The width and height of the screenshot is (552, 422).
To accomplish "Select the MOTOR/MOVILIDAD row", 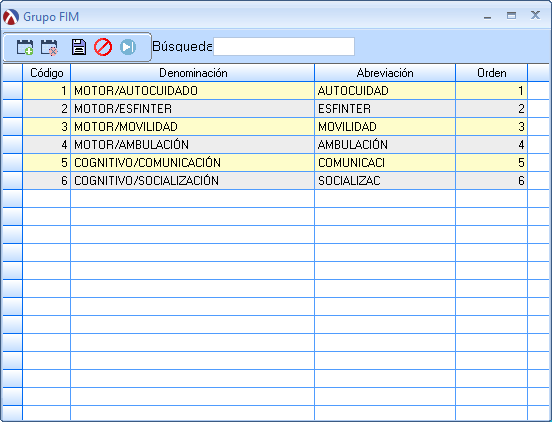I will click(x=275, y=127).
